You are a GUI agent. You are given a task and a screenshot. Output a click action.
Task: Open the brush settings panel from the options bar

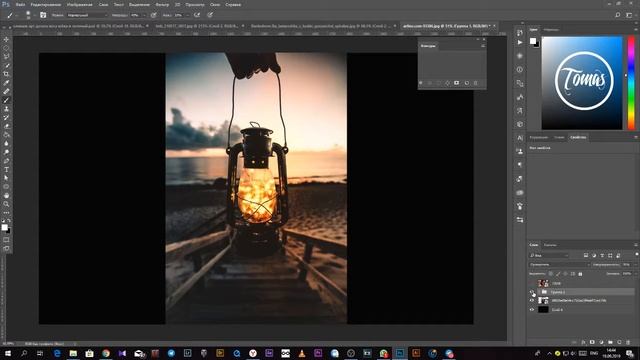tap(43, 15)
